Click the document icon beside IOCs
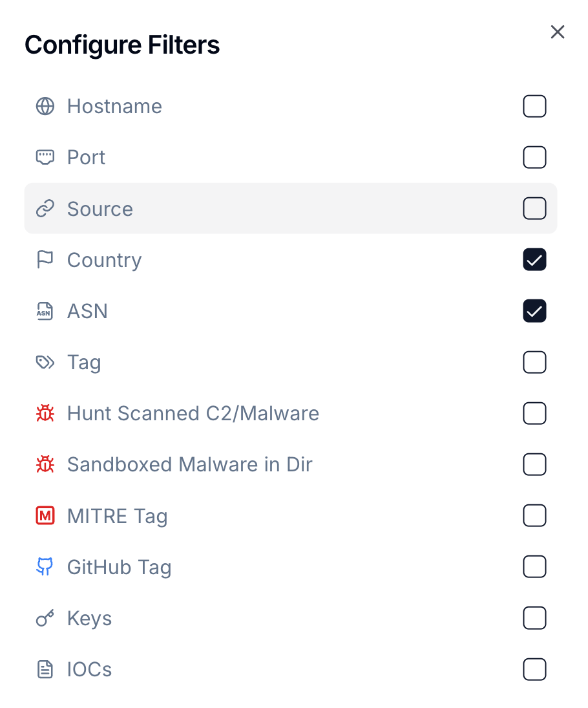This screenshot has width=588, height=708. tap(45, 670)
